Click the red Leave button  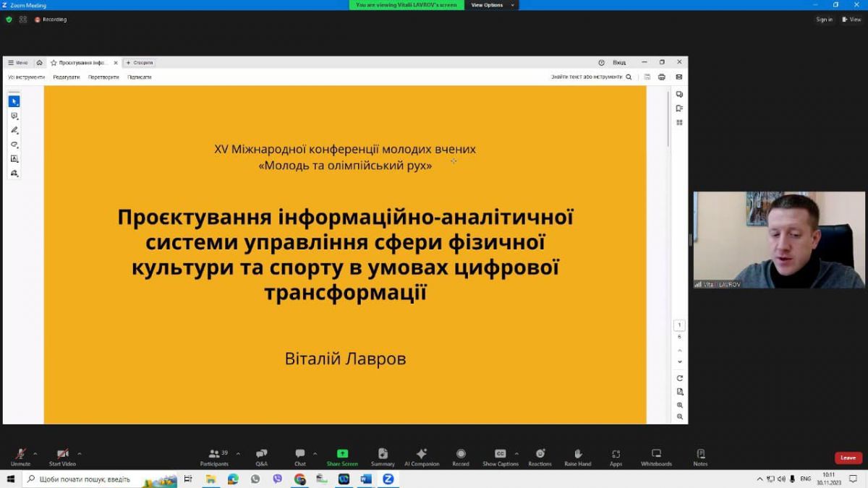[848, 458]
